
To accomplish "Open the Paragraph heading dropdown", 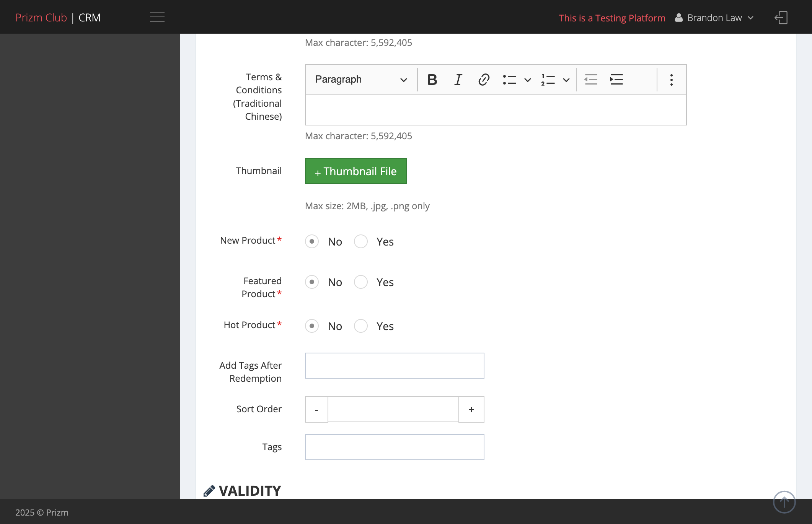I will coord(361,80).
